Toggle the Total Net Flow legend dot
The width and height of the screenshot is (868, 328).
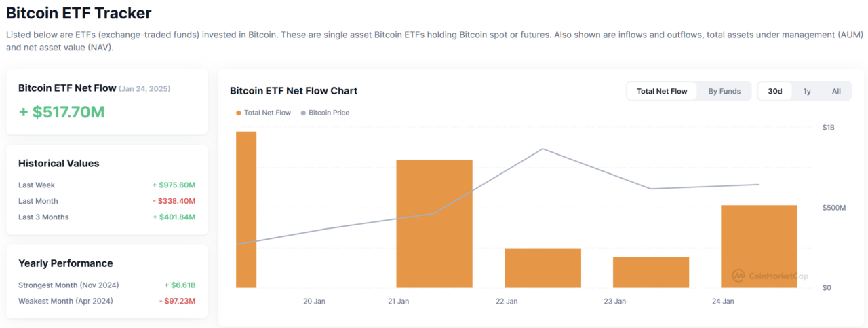coord(239,113)
